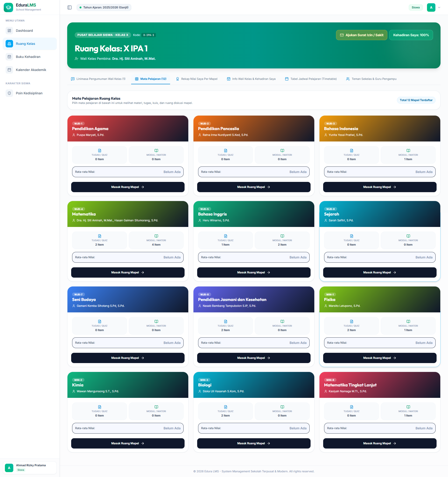Select Ruang Kelas in the sidebar
The height and width of the screenshot is (477, 448).
click(x=30, y=44)
